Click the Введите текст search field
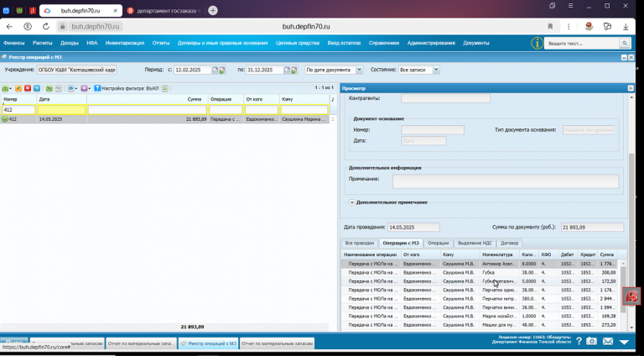Viewport: 644px width, 356px height. coord(582,43)
